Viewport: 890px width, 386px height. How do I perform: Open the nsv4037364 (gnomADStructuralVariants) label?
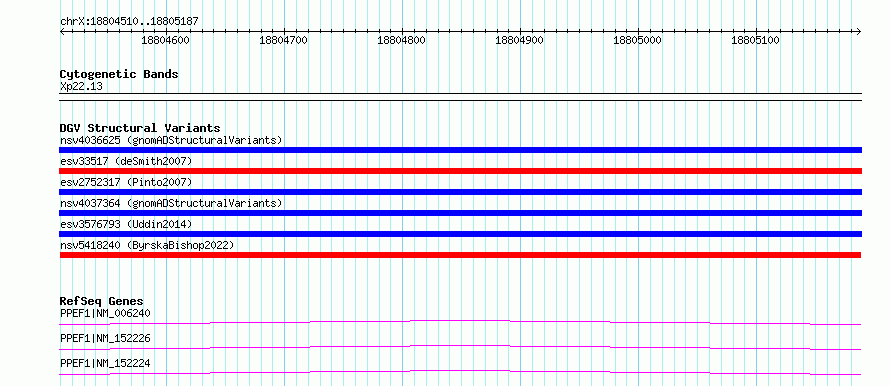point(171,203)
